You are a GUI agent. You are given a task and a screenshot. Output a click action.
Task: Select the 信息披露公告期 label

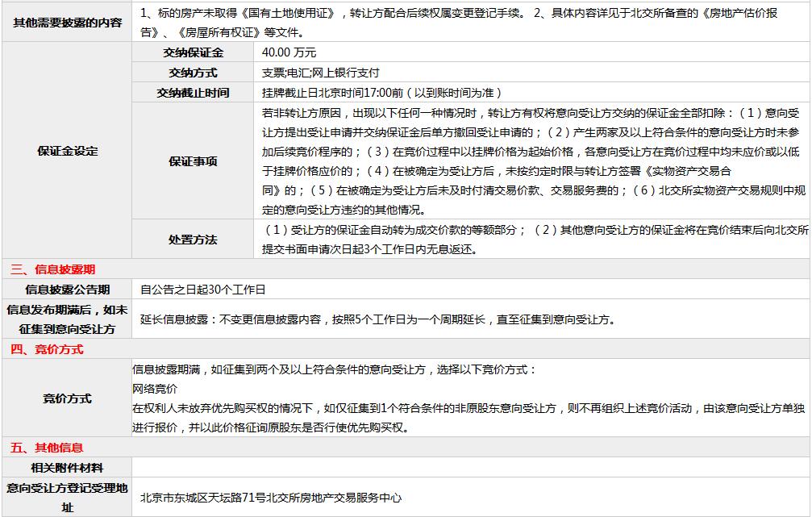point(67,290)
